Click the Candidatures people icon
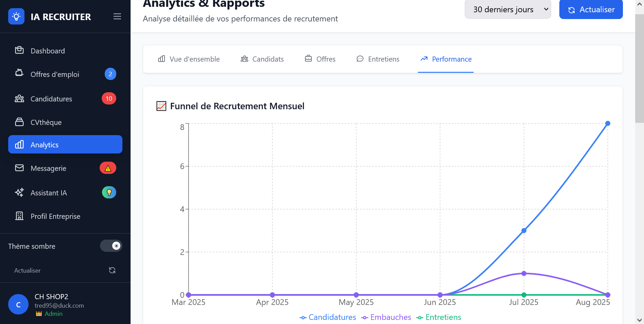 [x=19, y=99]
